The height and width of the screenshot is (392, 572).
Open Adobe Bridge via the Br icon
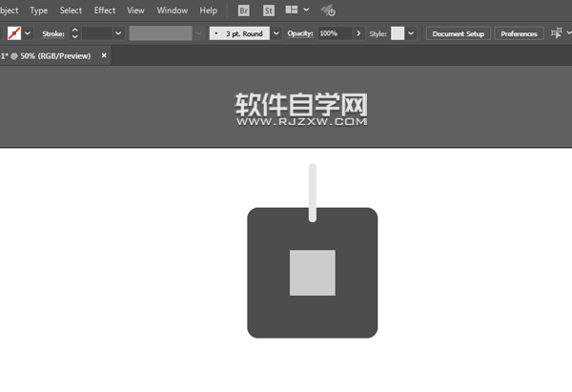pyautogui.click(x=244, y=10)
